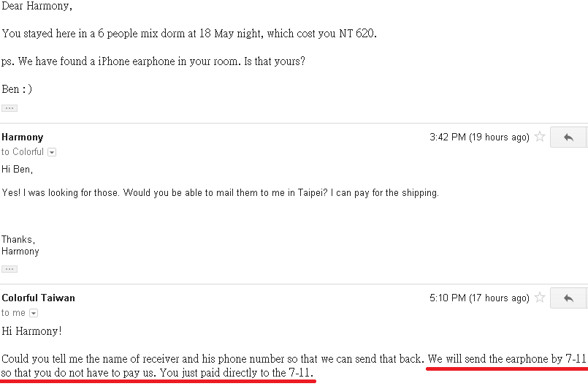Click the "Hi Ben," greeting line

click(18, 169)
